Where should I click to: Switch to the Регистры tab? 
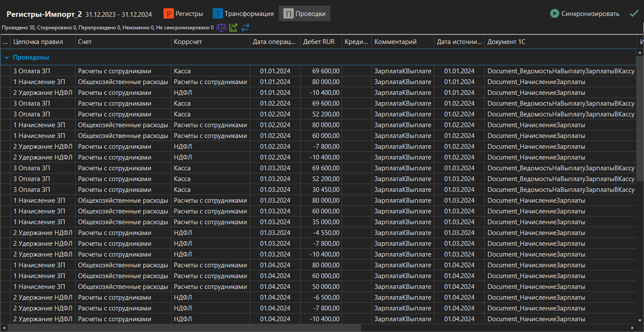pyautogui.click(x=189, y=14)
